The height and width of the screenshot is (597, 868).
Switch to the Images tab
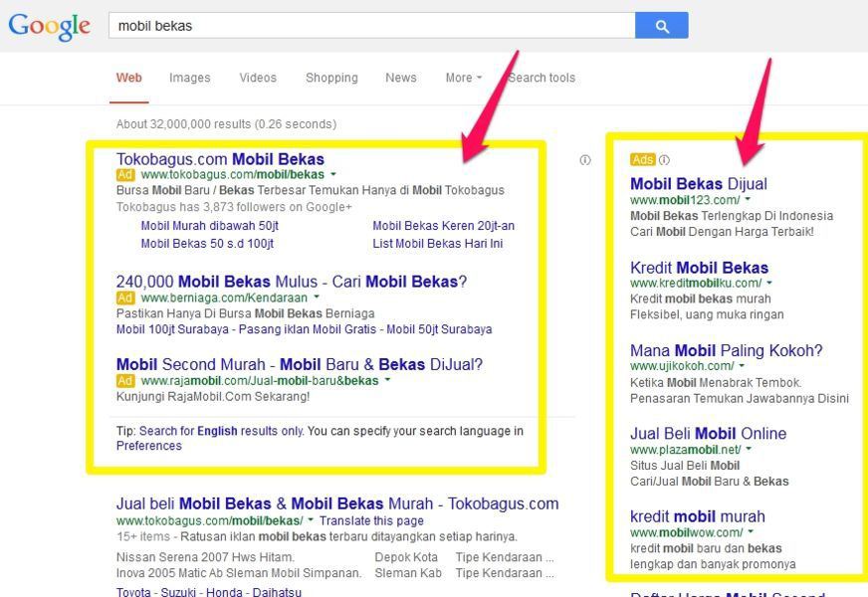point(190,78)
